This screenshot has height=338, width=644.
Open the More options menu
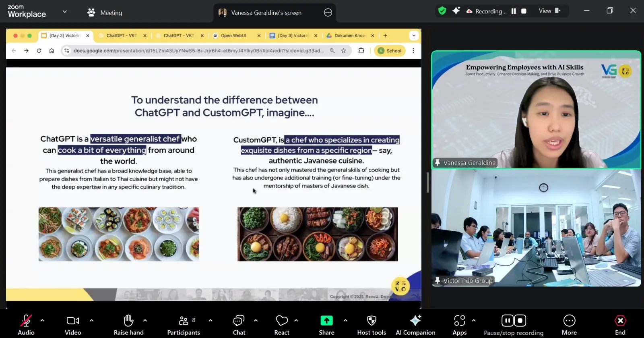coord(569,324)
